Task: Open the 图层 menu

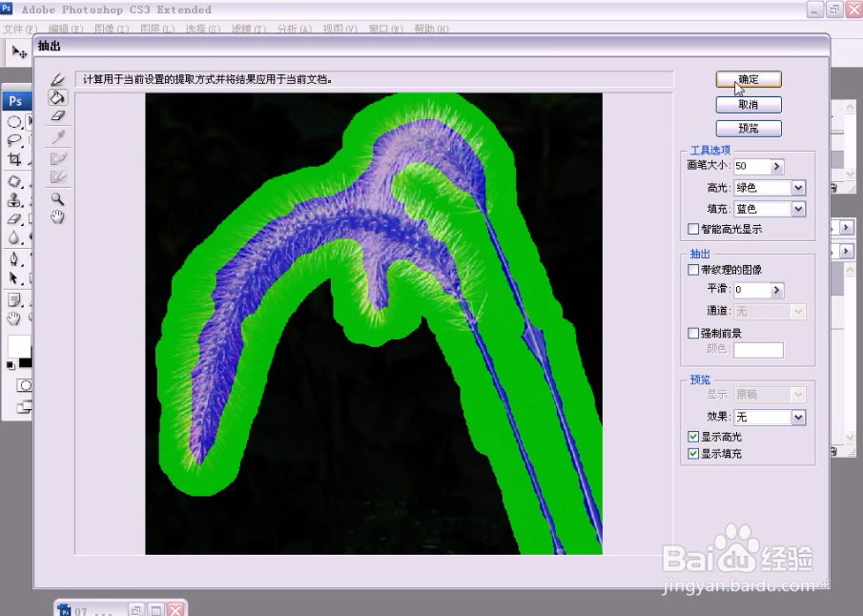Action: click(156, 29)
